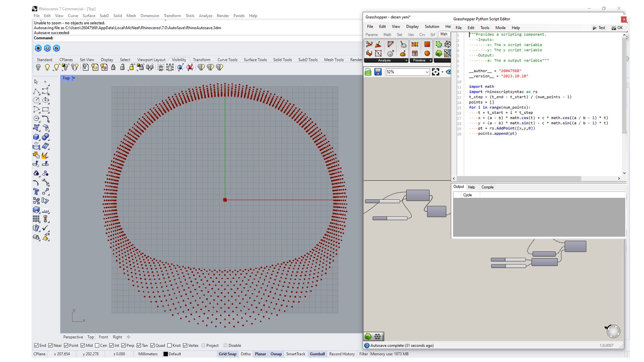The image size is (644, 362).
Task: Uncheck the Vertex osnap checkbox
Action: [x=185, y=346]
